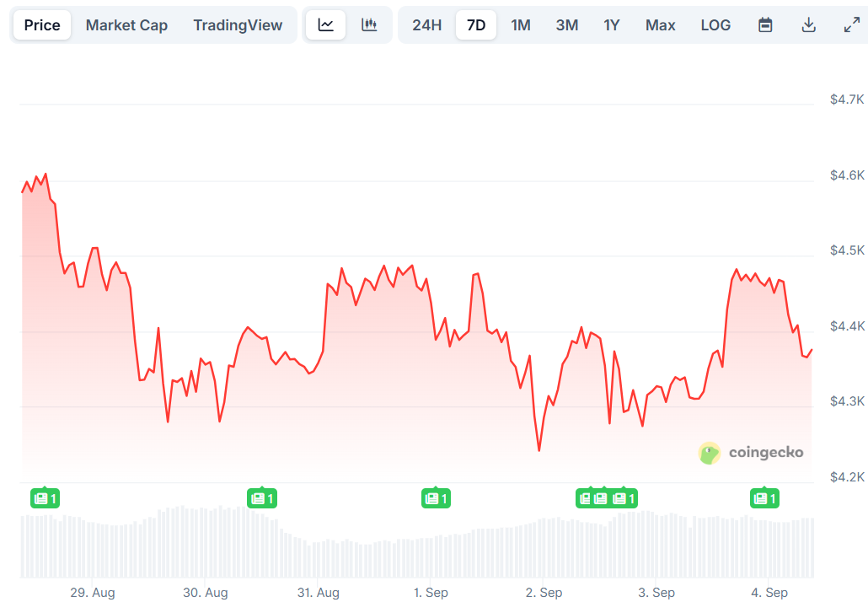Viewport: 868px width, 602px height.
Task: Click the $4.6K price axis label
Action: 847,175
